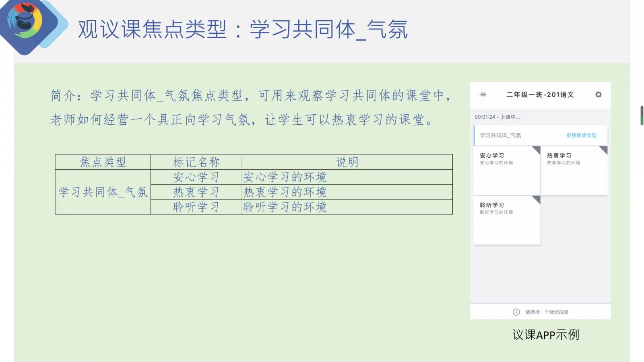Image resolution: width=644 pixels, height=362 pixels.
Task: Click the 请选择一个标记按钮 hint text
Action: [547, 312]
